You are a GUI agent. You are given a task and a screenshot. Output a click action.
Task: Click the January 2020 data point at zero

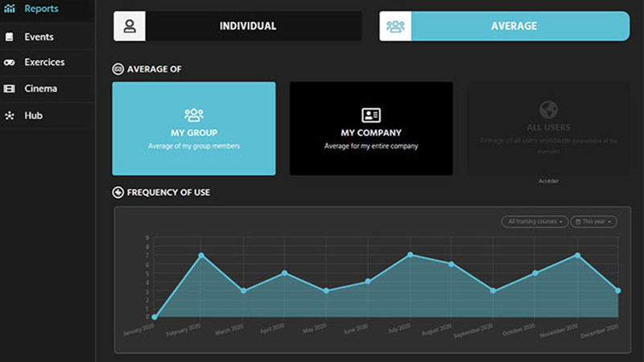click(x=155, y=317)
